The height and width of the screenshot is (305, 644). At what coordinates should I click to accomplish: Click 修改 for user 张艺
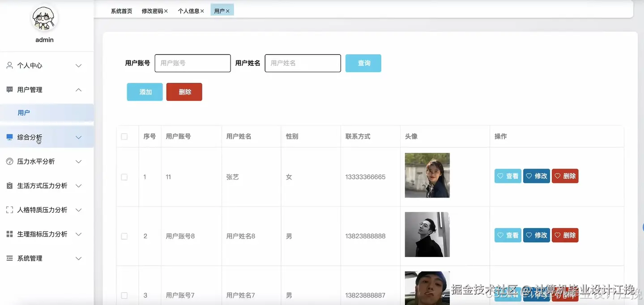537,176
